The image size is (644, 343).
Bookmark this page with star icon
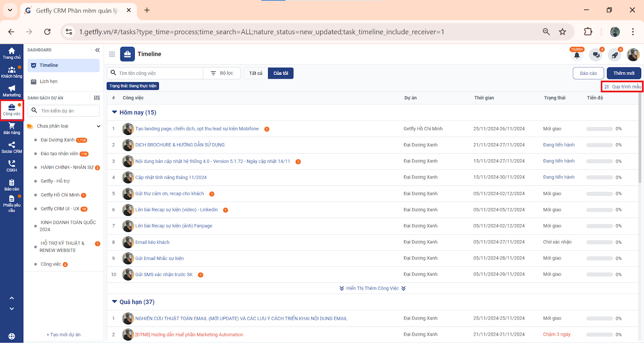click(x=563, y=32)
